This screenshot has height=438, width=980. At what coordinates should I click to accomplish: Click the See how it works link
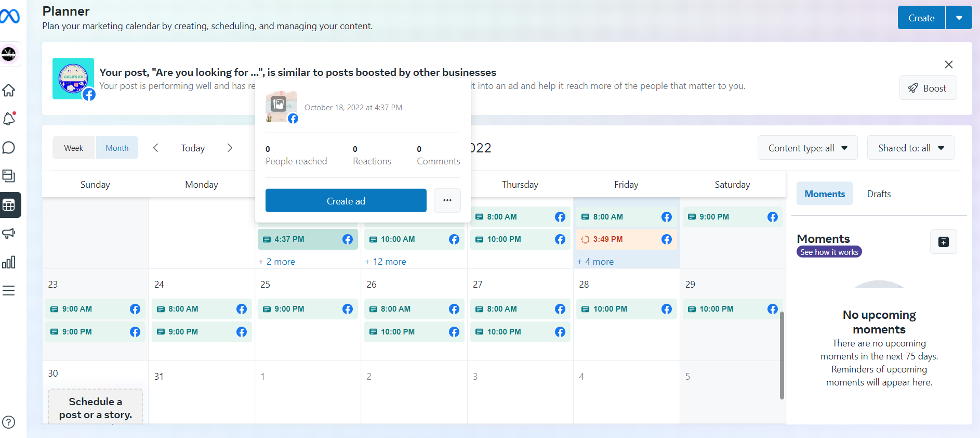pyautogui.click(x=829, y=252)
